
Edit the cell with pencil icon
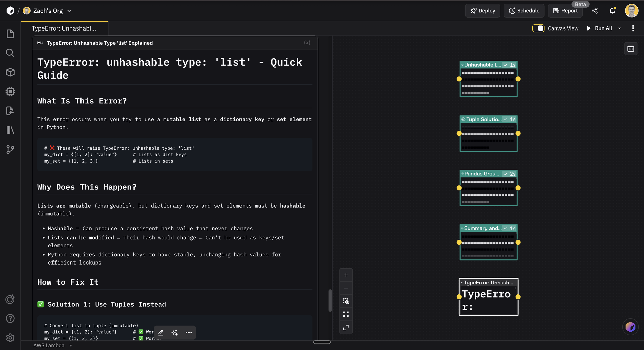[x=161, y=333]
